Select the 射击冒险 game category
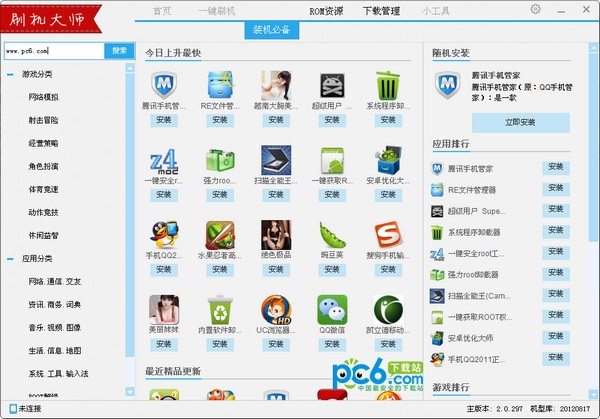The image size is (600, 419). point(43,120)
